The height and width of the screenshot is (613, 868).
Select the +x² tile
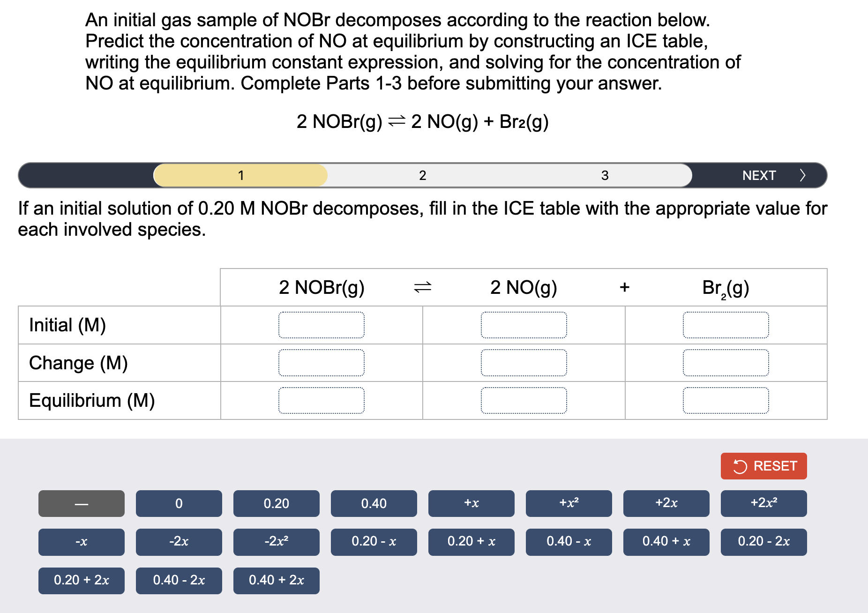click(x=568, y=503)
